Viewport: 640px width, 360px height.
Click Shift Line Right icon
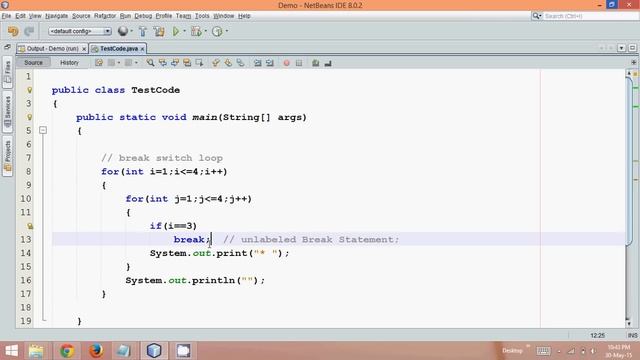(x=270, y=63)
